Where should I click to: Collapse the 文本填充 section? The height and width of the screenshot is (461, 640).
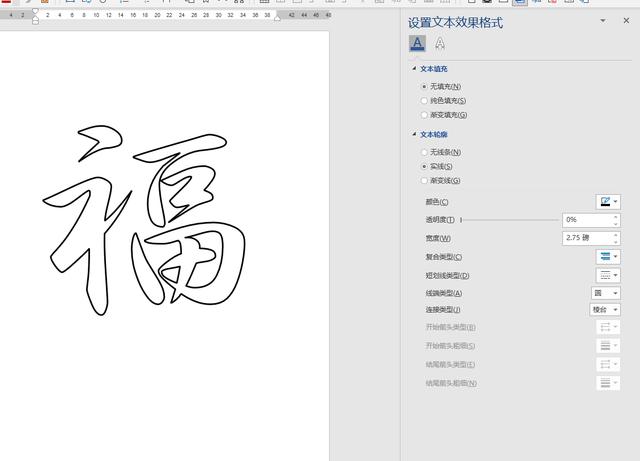click(414, 69)
